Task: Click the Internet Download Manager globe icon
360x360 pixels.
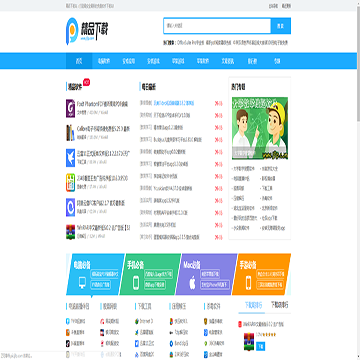Action: [x=137, y=322]
